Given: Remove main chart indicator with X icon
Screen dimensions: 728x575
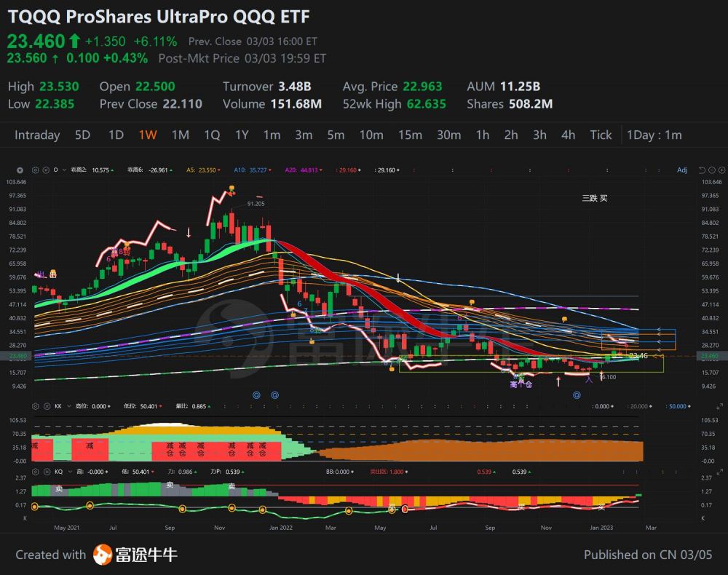Looking at the screenshot, I should [46, 170].
